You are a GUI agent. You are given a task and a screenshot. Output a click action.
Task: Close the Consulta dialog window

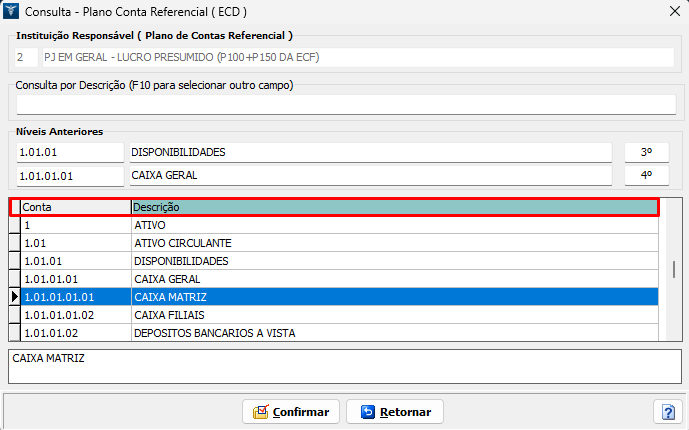tap(672, 11)
